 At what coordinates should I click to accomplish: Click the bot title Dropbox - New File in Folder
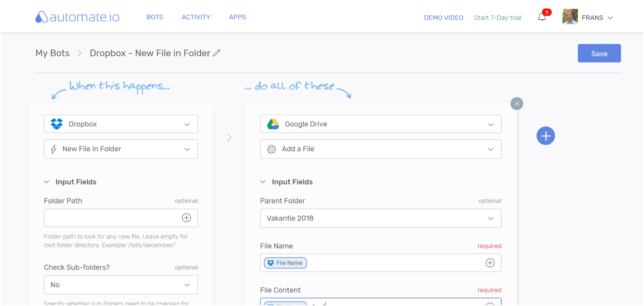coord(150,53)
